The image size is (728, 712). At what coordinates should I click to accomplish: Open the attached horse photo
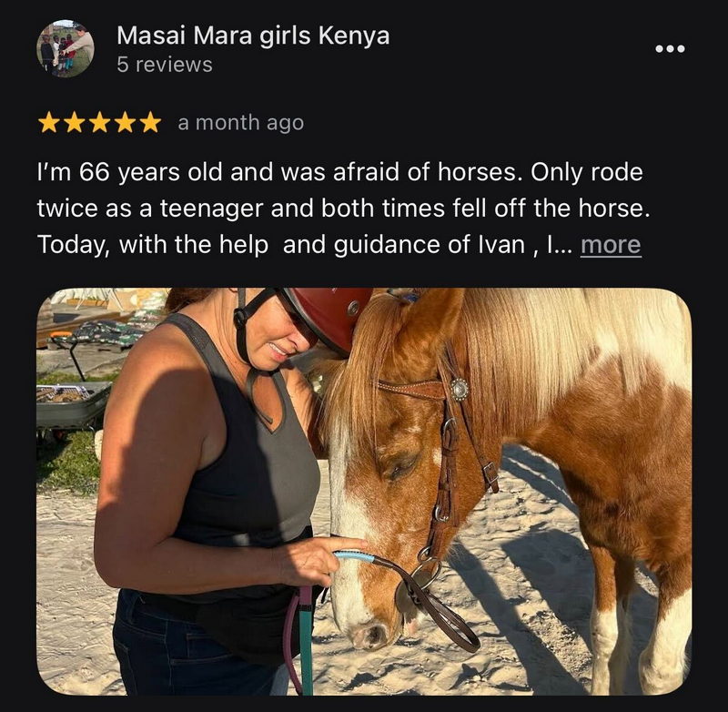click(x=364, y=492)
